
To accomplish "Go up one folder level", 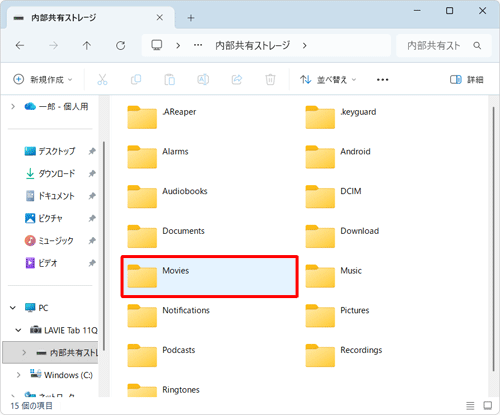I will click(87, 45).
